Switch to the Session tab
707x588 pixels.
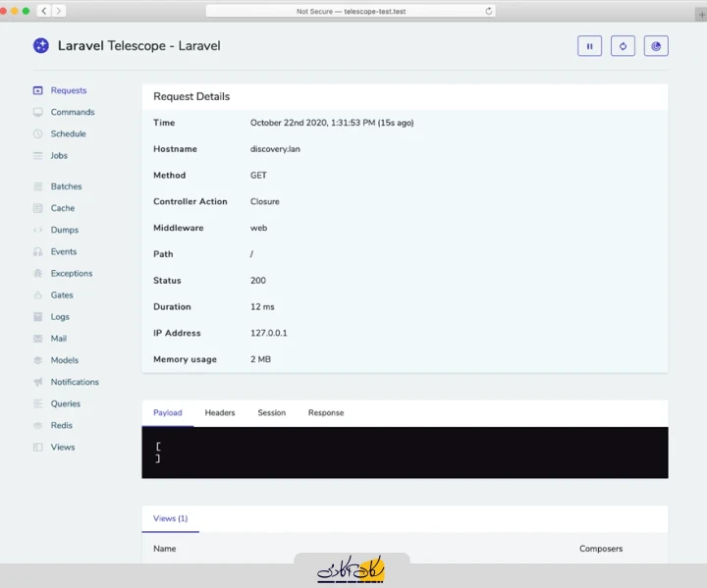271,412
